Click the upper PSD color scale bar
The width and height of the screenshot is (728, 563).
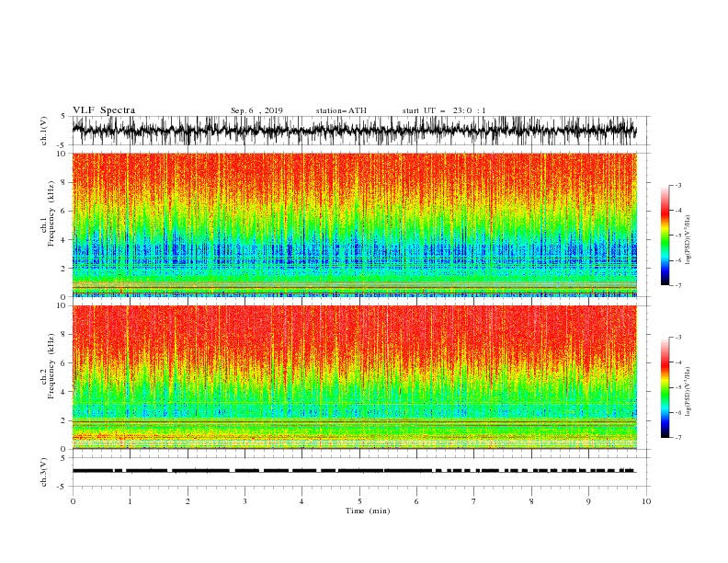[665, 236]
